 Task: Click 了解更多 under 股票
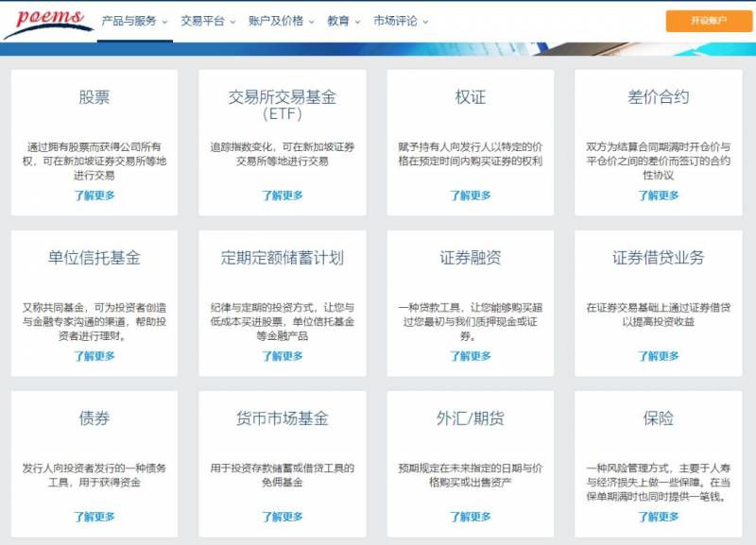[x=94, y=196]
